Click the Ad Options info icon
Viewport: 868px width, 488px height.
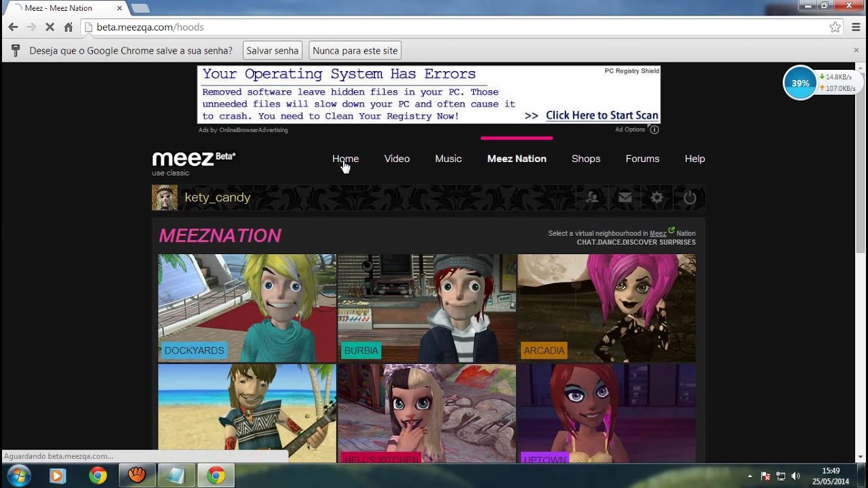click(654, 129)
